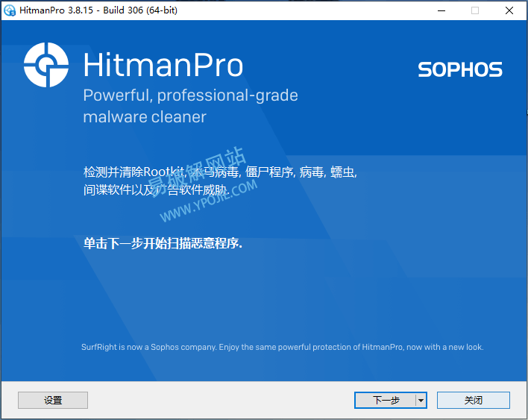Click the HitmanPro crosshair logo
The width and height of the screenshot is (528, 420).
coord(46,65)
